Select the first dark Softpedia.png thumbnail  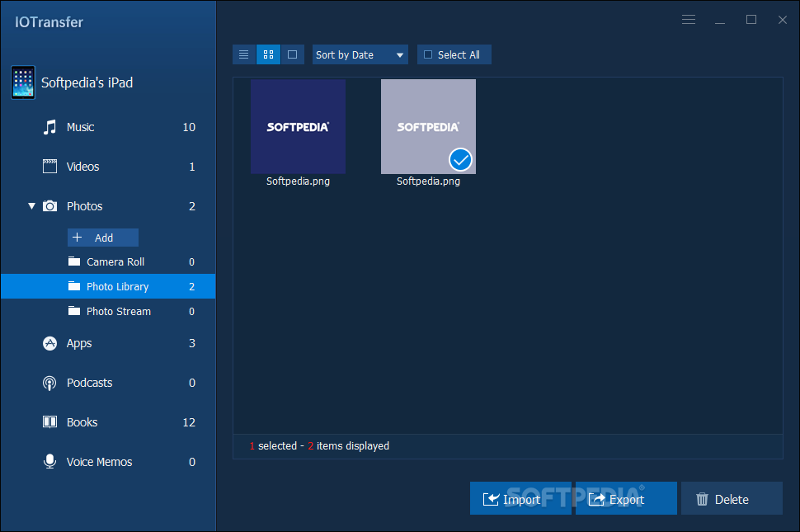point(298,126)
